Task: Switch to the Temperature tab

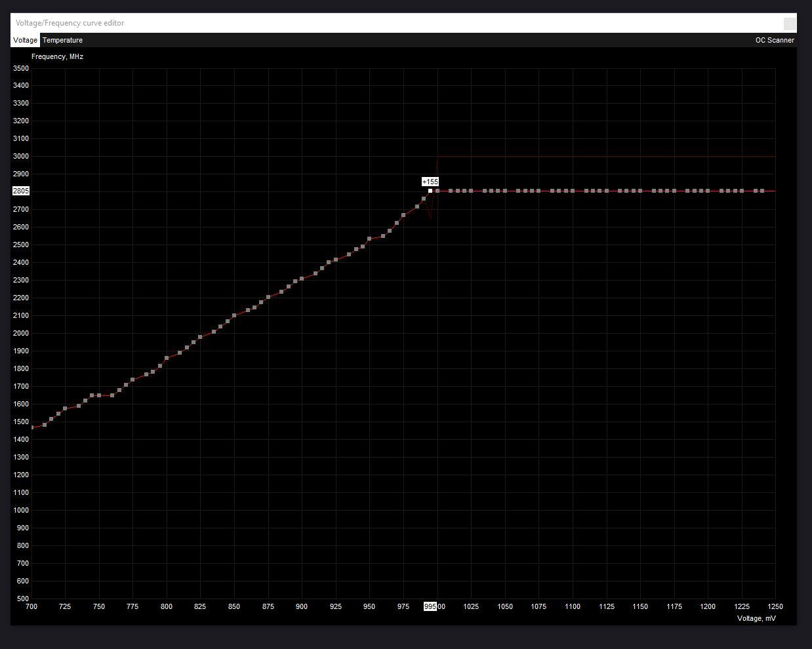Action: (x=62, y=40)
